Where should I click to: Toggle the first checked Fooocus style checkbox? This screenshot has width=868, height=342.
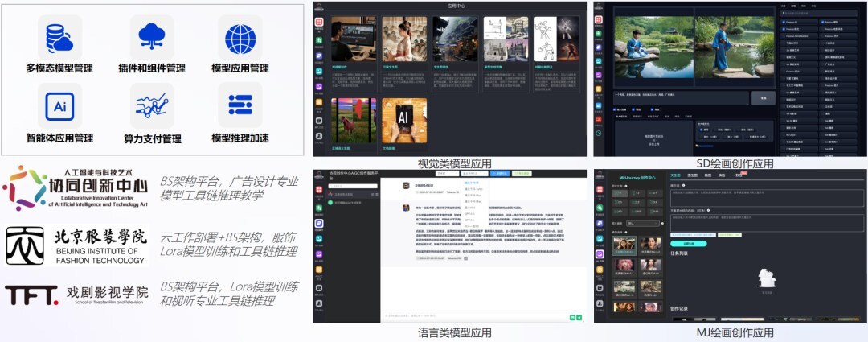(x=784, y=23)
